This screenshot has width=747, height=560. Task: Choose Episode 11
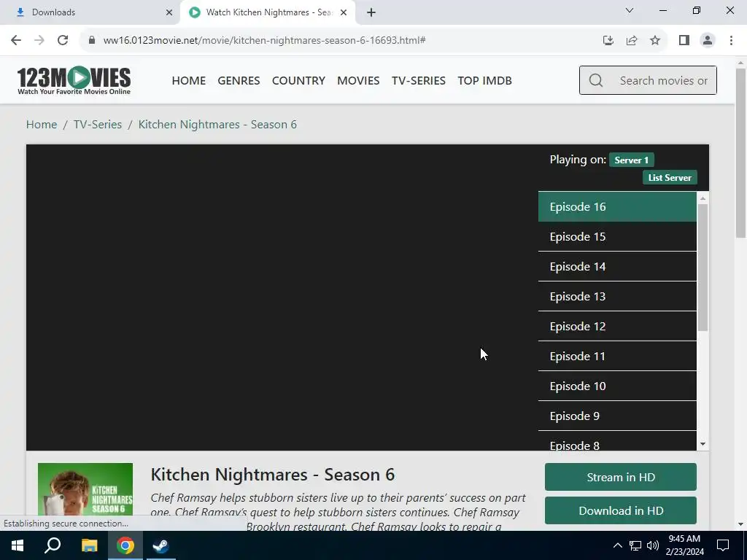[617, 356]
